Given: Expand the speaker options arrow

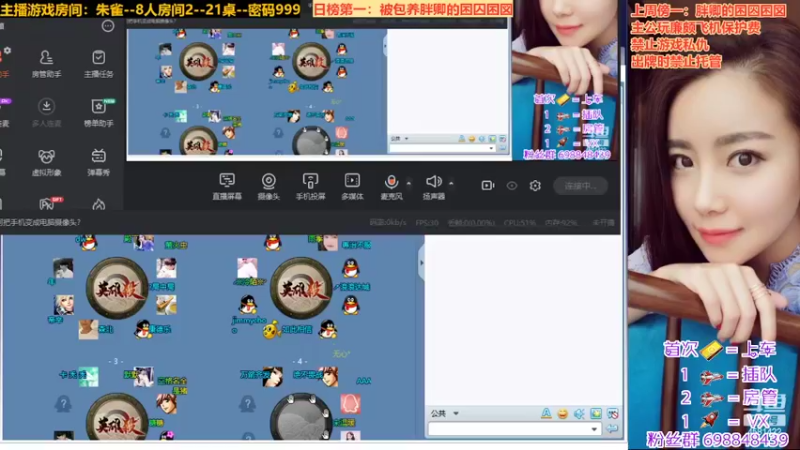Looking at the screenshot, I should coord(451,183).
